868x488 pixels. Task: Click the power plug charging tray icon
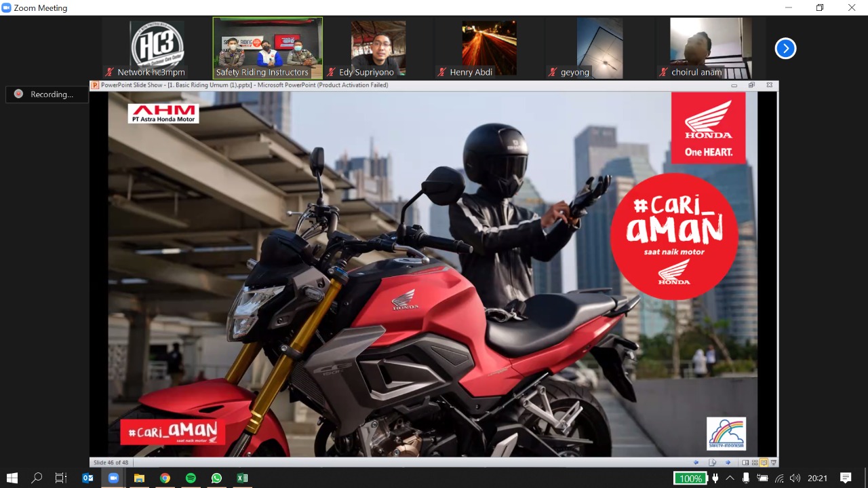coord(715,478)
